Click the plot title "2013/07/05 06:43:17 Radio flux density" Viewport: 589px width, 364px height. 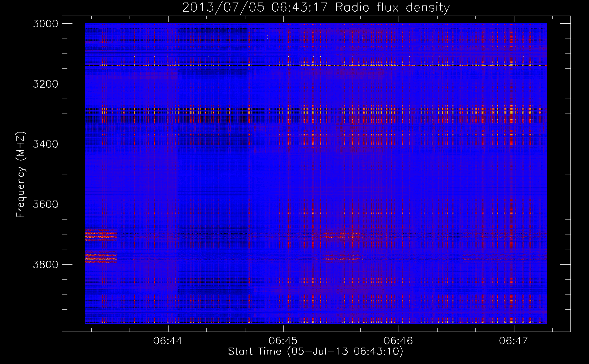[316, 7]
